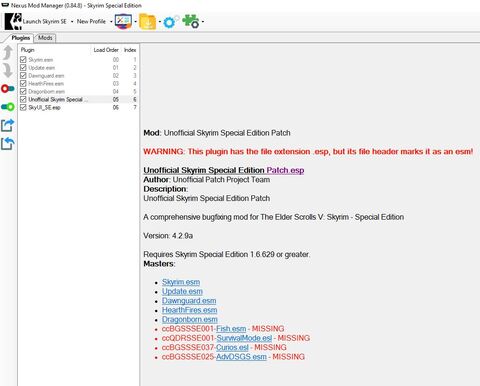The width and height of the screenshot is (480, 386).
Task: Open the launch options dropdown arrow
Action: pos(72,22)
